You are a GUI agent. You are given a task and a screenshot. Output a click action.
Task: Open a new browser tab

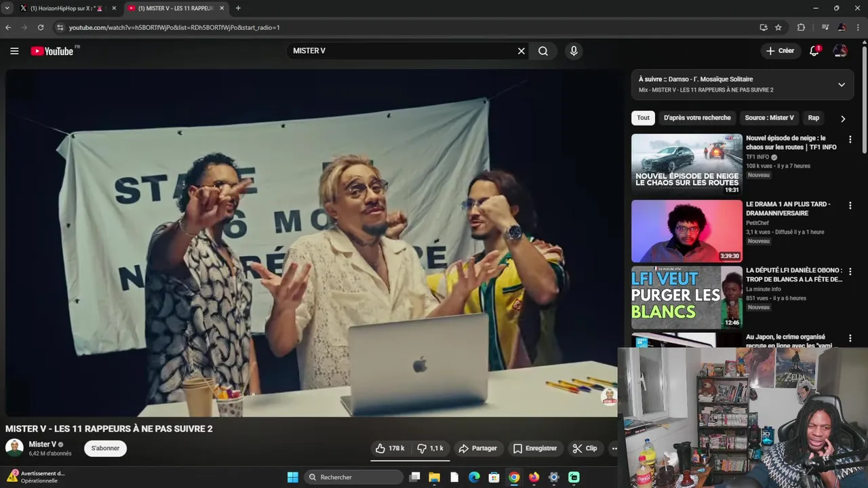pos(237,8)
